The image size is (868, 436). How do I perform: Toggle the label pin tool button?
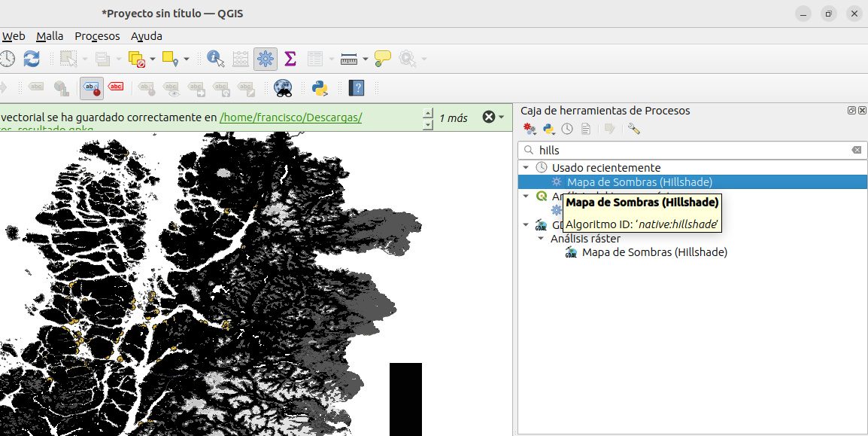91,88
